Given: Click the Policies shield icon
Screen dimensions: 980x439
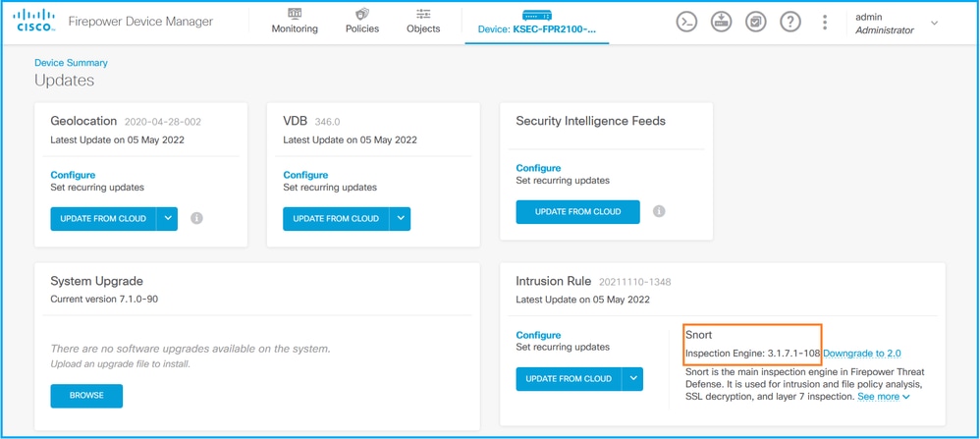Looking at the screenshot, I should (362, 14).
